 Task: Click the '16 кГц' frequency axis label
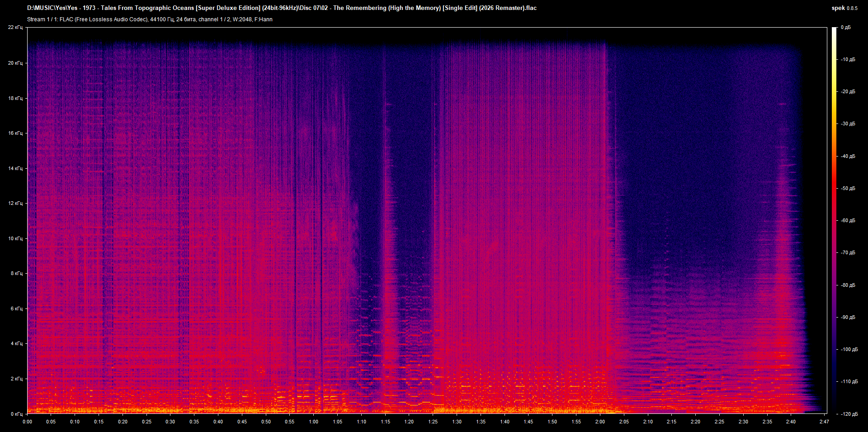pos(15,133)
